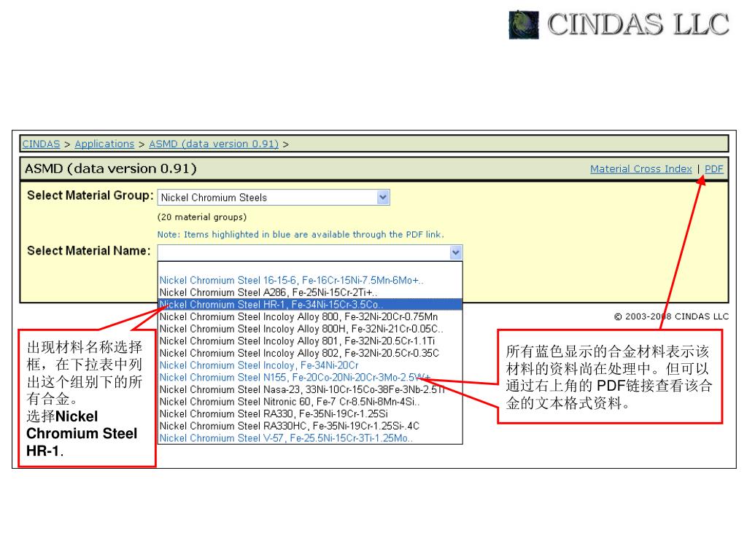747x560 pixels.
Task: Click the 'Select Material Group:' label
Action: [x=90, y=195]
